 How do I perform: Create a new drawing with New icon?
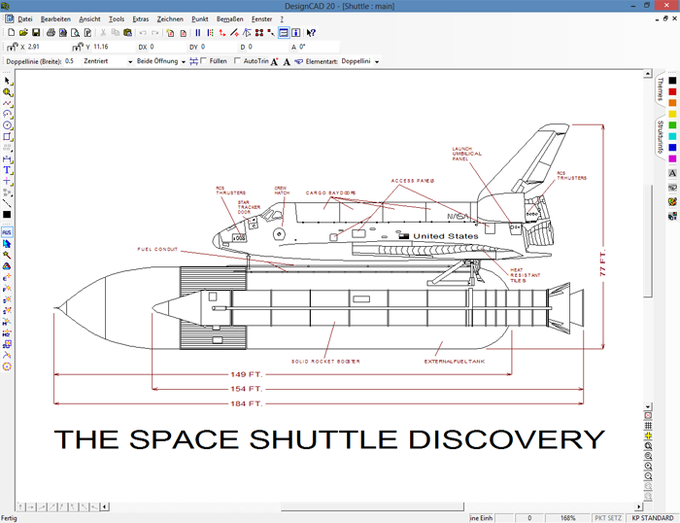pyautogui.click(x=12, y=33)
